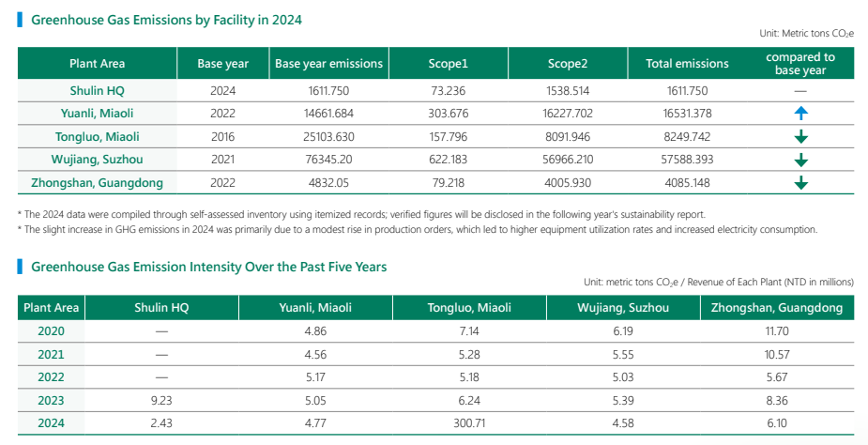Click 'Wujiang, Suzhou' row label in first table

97,160
